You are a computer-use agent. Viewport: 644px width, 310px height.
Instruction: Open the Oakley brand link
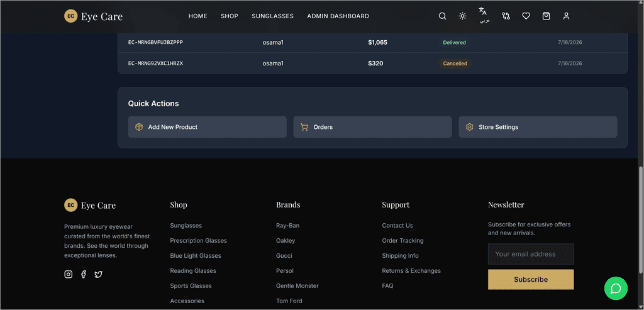tap(286, 241)
